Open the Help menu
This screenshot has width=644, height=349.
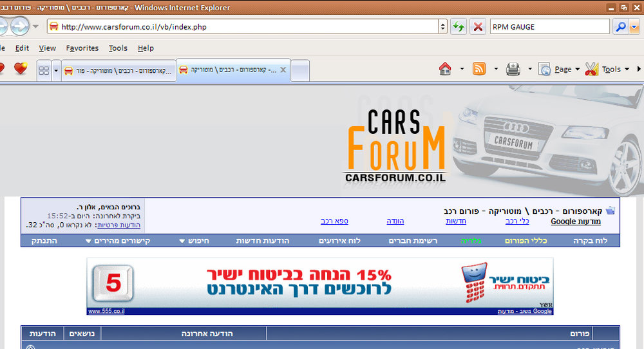pos(146,48)
